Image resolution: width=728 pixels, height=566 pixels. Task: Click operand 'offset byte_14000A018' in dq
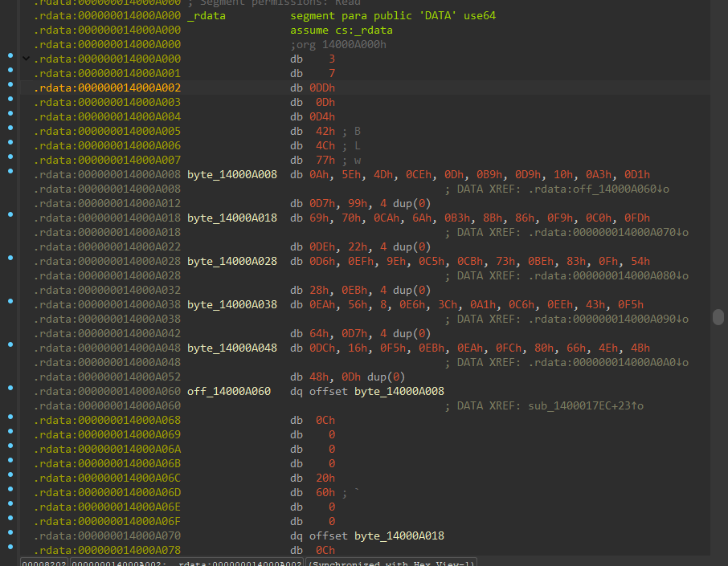click(377, 535)
